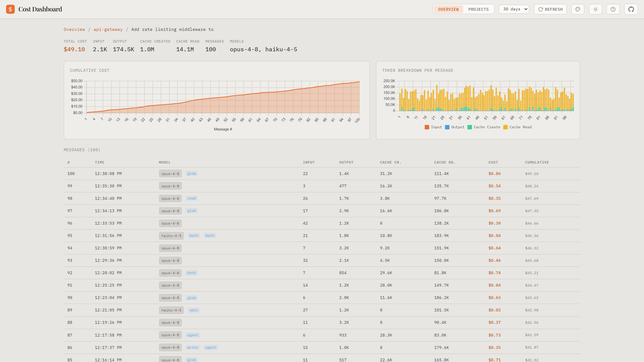Screen dimensions: 644x362
Task: Click the models value opus-4-8, haiku-4-5
Action: click(263, 49)
